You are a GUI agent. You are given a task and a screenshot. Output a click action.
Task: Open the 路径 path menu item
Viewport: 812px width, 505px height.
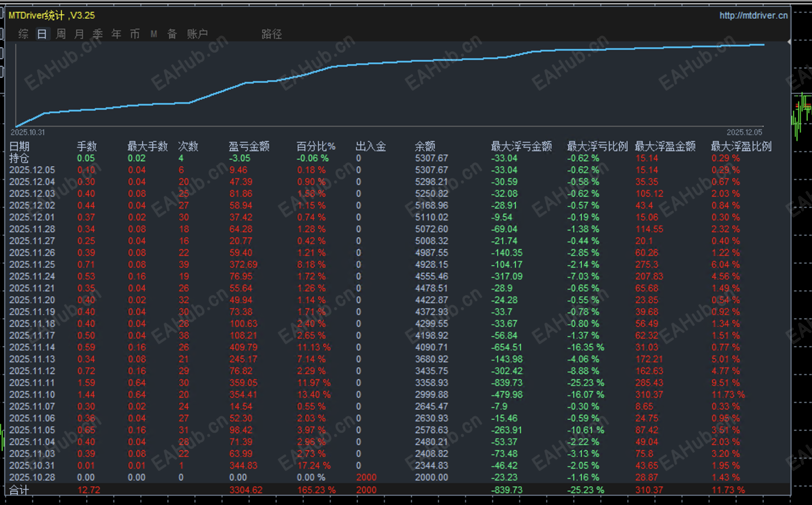pyautogui.click(x=272, y=34)
